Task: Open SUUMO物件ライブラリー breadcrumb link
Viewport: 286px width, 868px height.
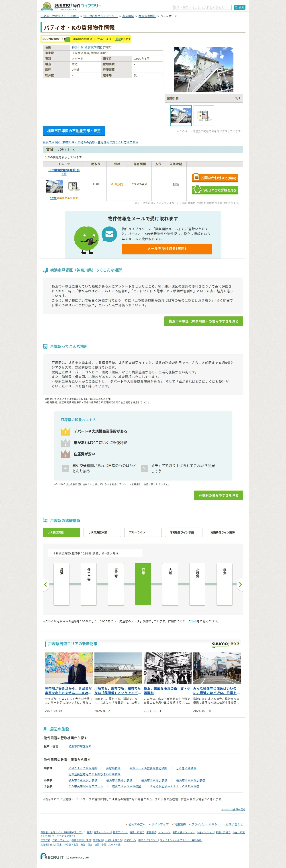Action: [x=100, y=16]
